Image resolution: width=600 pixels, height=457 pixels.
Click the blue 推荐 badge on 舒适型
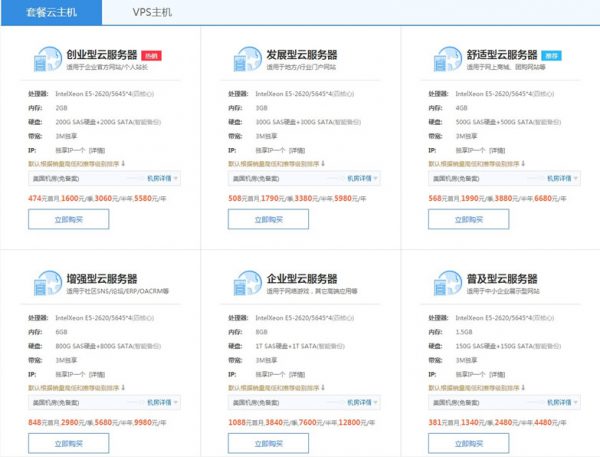554,56
